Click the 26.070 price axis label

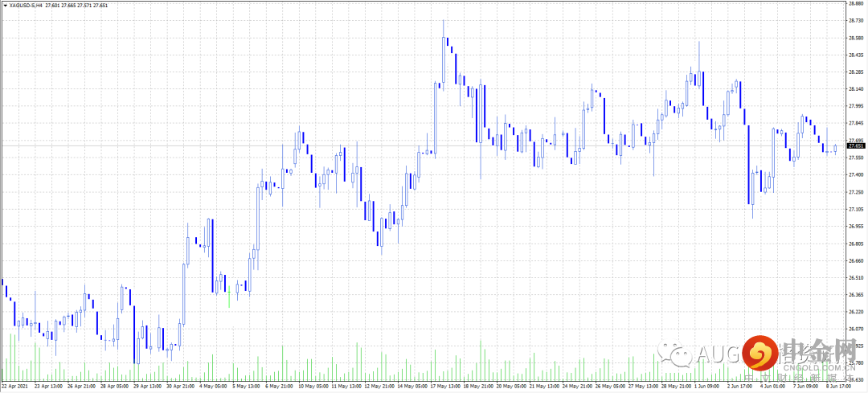[x=856, y=330]
